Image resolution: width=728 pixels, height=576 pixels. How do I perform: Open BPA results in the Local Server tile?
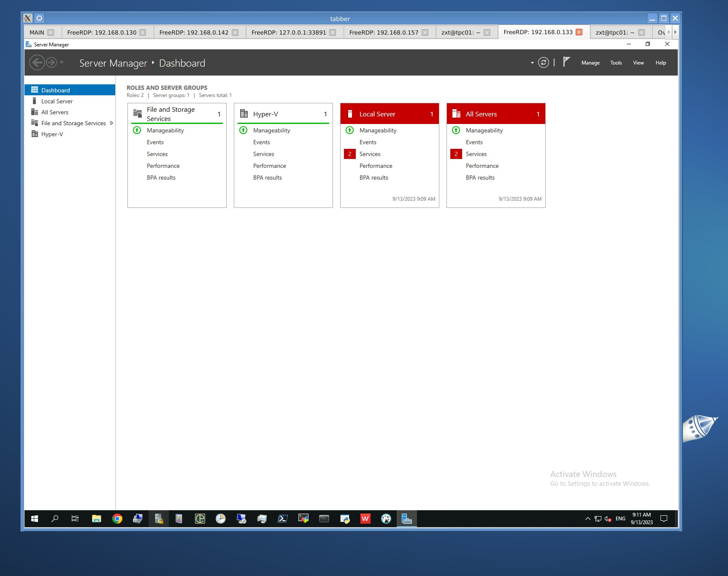tap(373, 178)
